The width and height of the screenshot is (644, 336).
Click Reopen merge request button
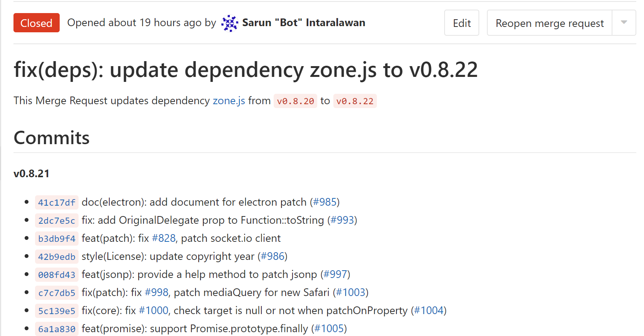click(550, 23)
